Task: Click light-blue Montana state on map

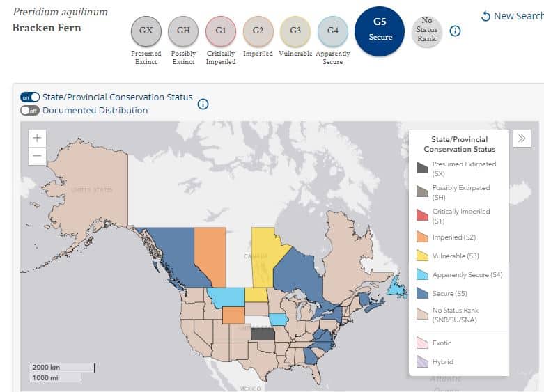Action: tap(227, 297)
